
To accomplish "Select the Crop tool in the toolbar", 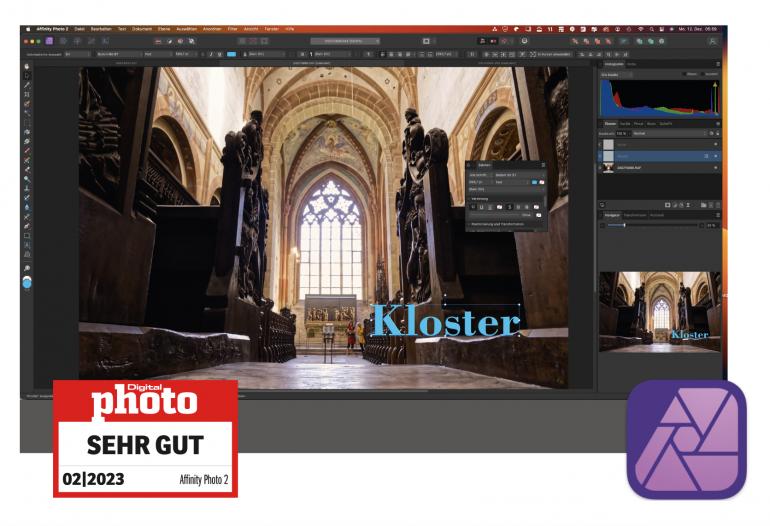I will coord(26,93).
